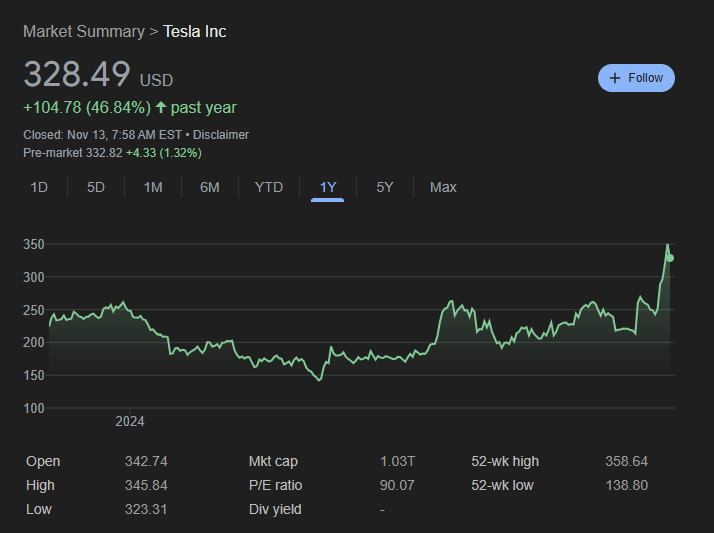Switch to the 6M chart range
Screen dimensions: 714x533
click(x=210, y=187)
